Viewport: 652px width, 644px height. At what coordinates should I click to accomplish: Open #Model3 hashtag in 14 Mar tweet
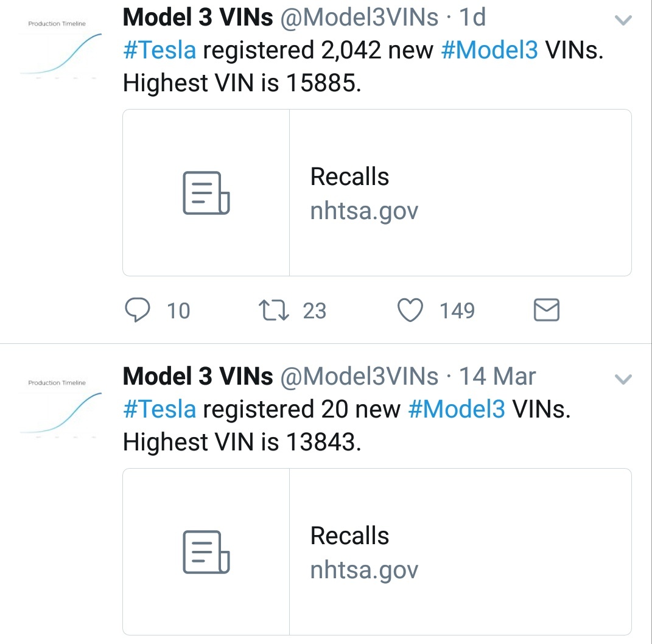(x=457, y=410)
